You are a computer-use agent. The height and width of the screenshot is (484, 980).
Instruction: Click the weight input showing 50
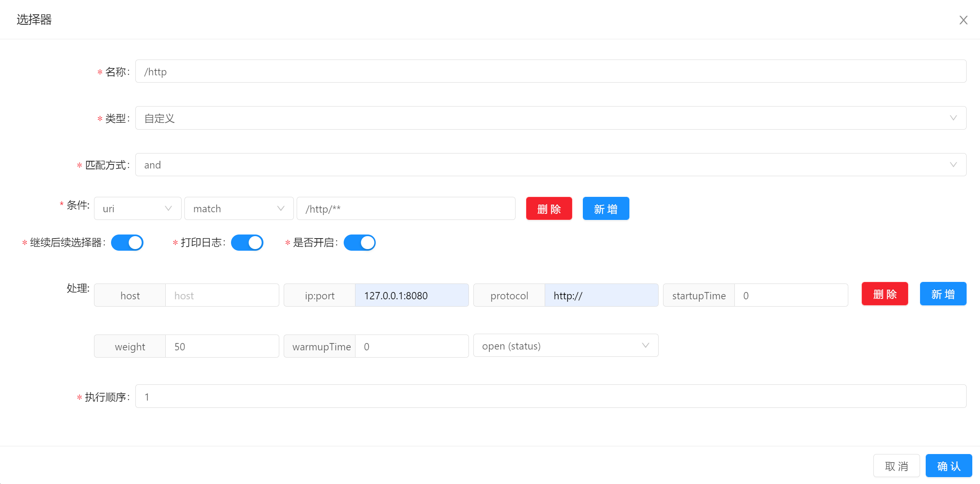222,347
